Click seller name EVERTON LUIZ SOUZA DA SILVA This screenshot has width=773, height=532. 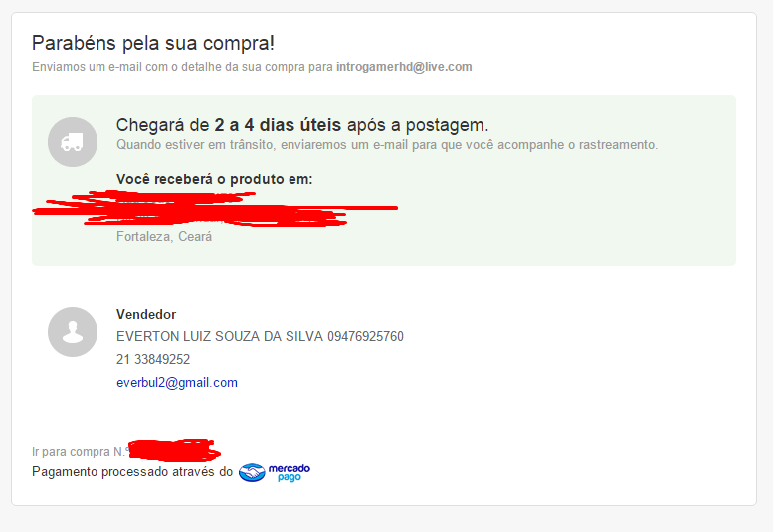coord(220,336)
